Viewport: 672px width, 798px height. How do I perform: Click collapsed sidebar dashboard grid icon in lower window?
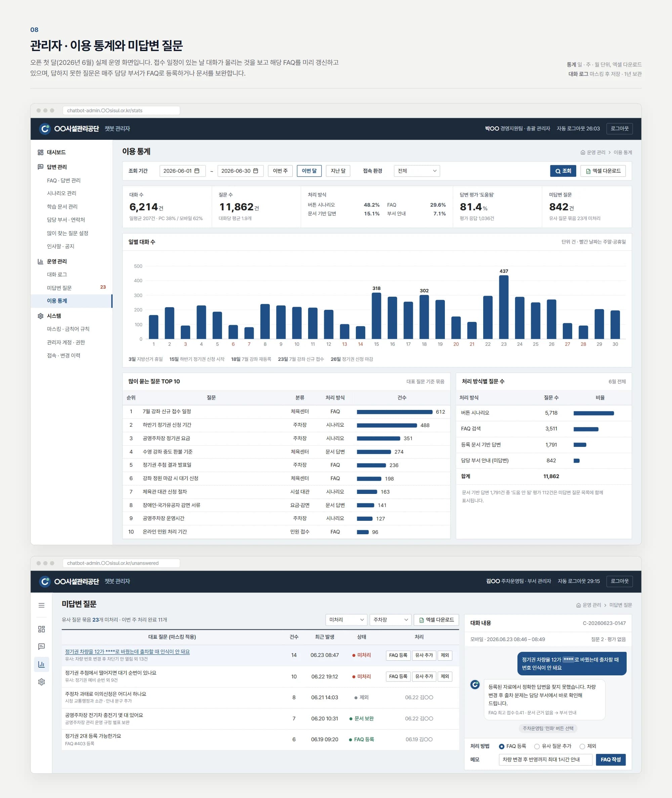tap(42, 629)
